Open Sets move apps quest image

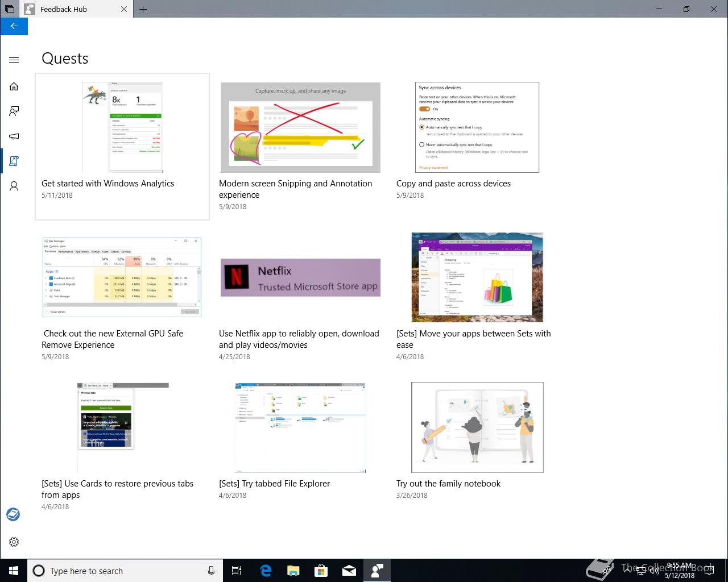[477, 277]
